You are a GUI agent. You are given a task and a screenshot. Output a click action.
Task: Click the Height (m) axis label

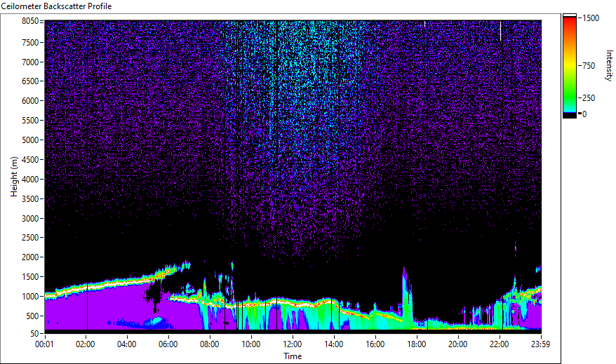click(x=14, y=177)
